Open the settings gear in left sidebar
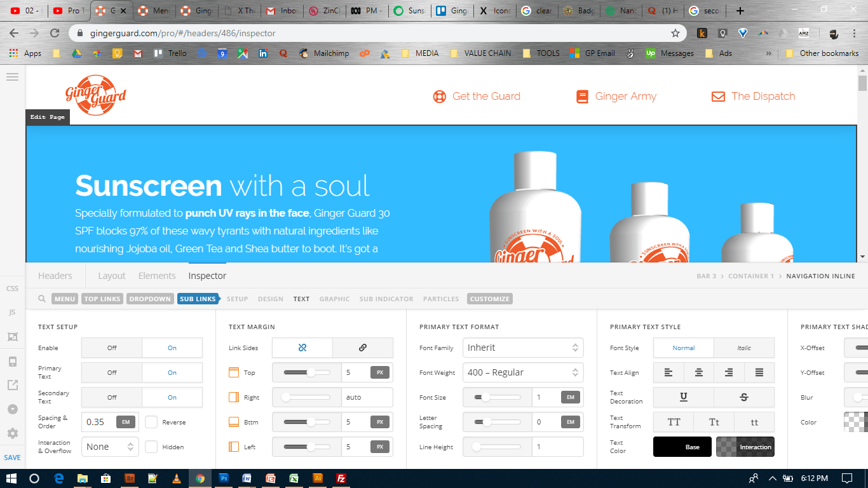This screenshot has height=488, width=868. [12, 433]
